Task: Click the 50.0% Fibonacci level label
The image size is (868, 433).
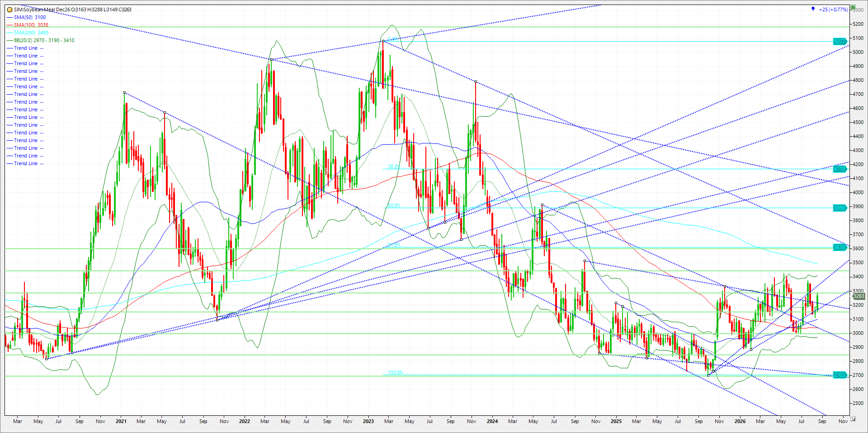Action: pos(394,205)
